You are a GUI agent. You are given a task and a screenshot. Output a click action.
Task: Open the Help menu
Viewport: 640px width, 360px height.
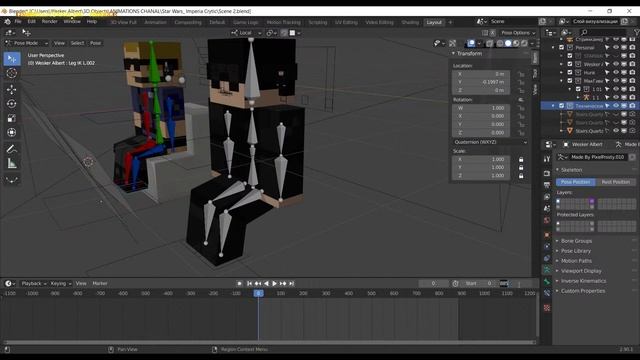(92, 22)
